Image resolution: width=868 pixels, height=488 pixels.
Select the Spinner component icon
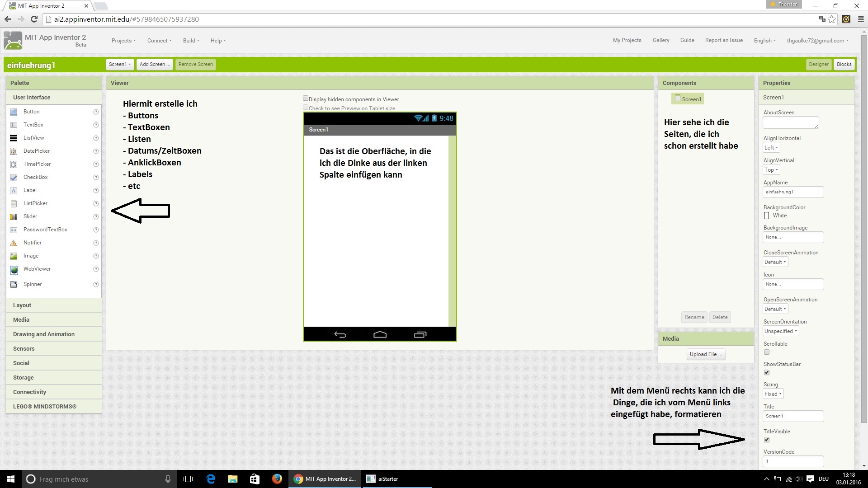[14, 284]
